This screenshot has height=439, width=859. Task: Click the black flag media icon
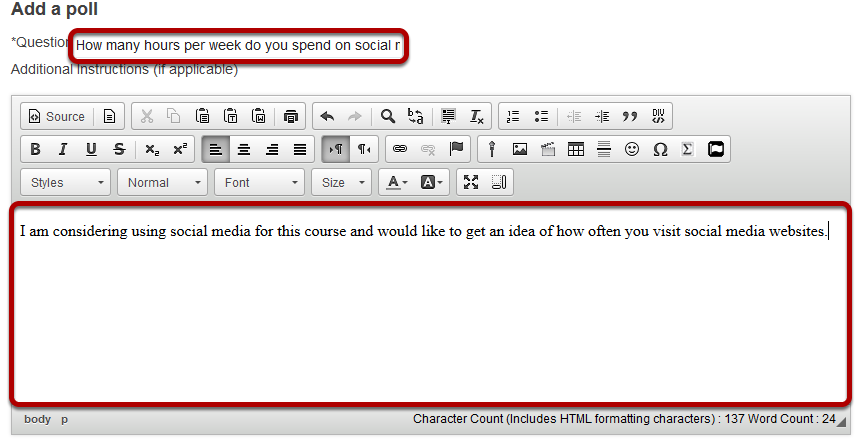coord(715,149)
